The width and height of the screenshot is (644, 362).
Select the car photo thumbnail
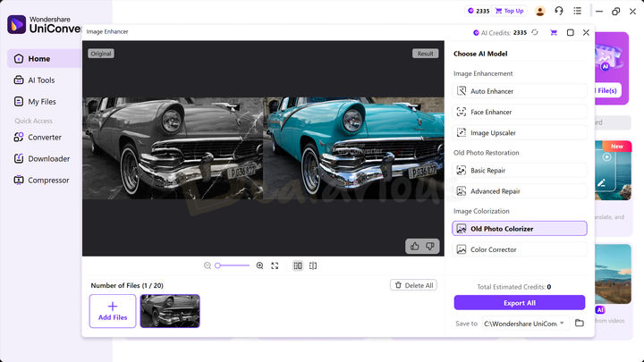[x=170, y=311]
